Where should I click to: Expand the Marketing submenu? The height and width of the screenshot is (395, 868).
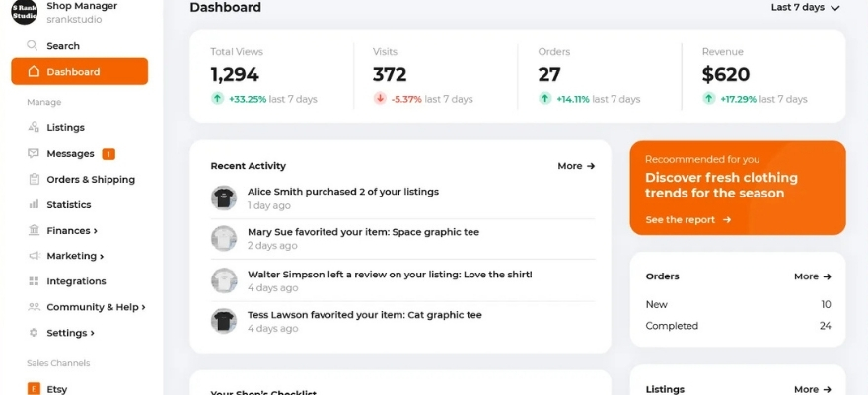(x=75, y=256)
